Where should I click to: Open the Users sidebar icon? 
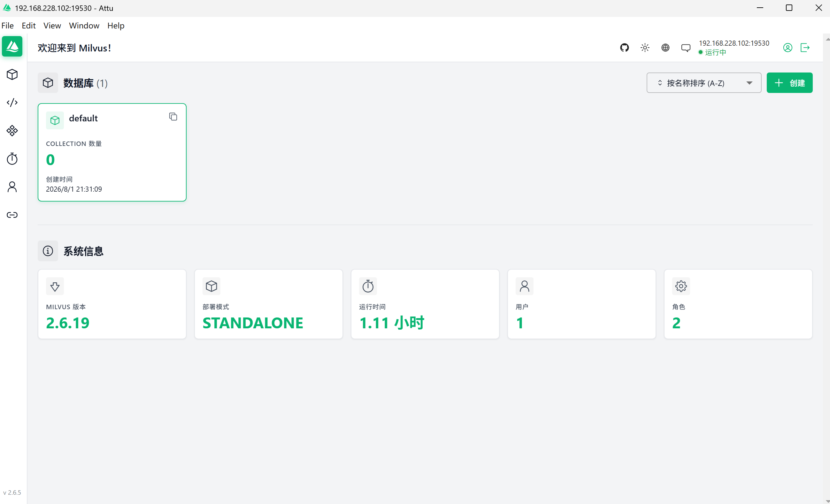pos(12,187)
